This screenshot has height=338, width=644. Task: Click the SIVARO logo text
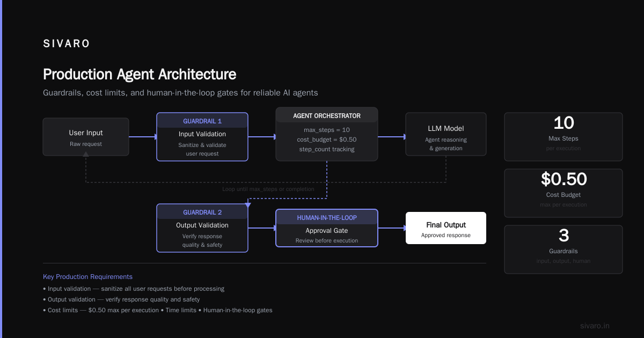click(67, 44)
